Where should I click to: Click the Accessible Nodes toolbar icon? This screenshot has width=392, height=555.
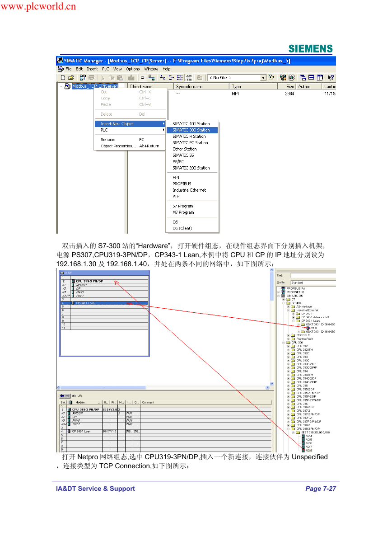point(83,78)
